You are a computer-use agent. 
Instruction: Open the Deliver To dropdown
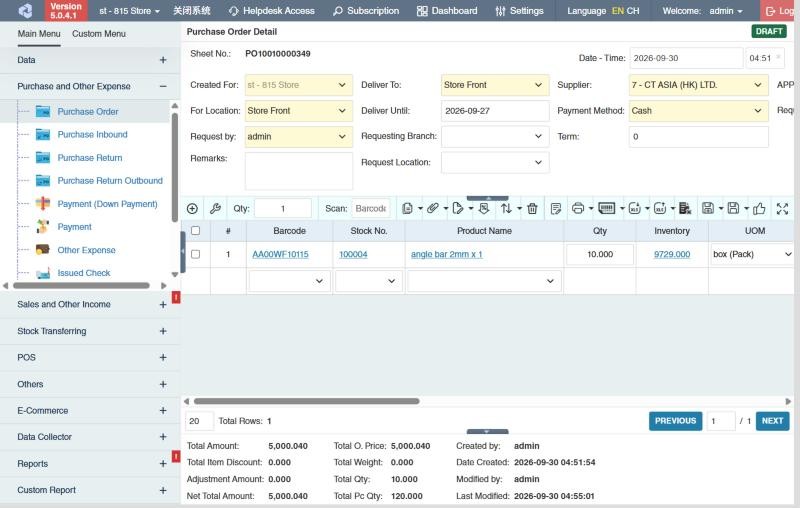[495, 85]
